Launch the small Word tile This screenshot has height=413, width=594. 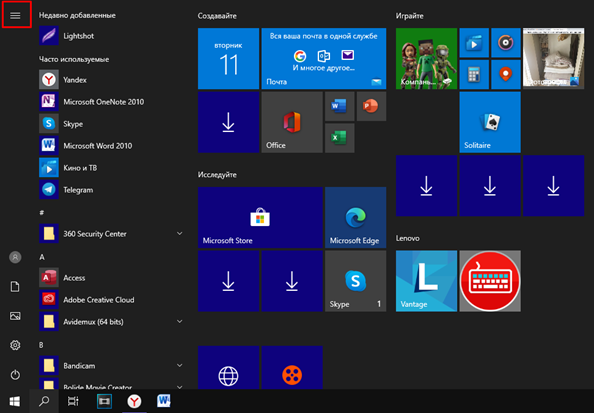339,106
